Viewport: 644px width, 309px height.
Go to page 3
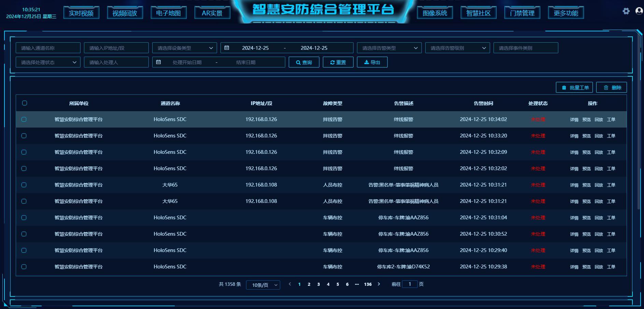click(319, 284)
